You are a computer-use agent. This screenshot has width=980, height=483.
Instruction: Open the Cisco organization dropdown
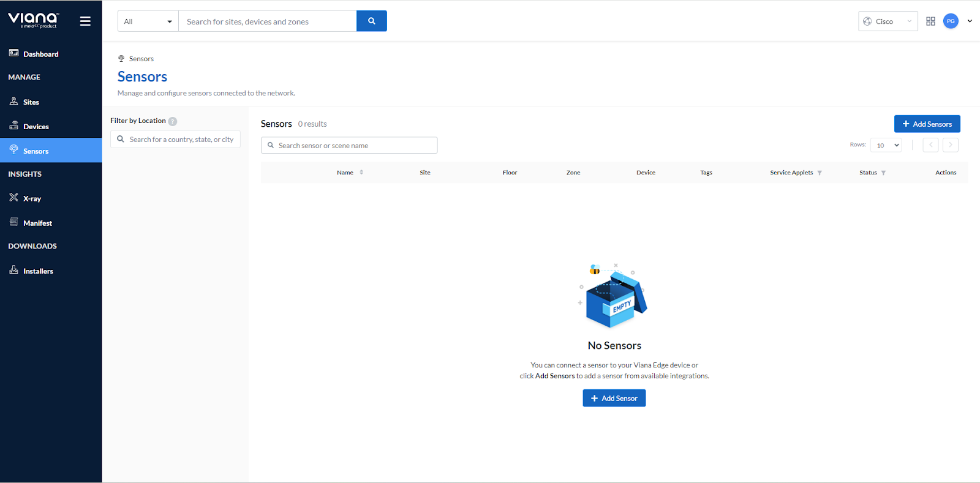pos(888,21)
